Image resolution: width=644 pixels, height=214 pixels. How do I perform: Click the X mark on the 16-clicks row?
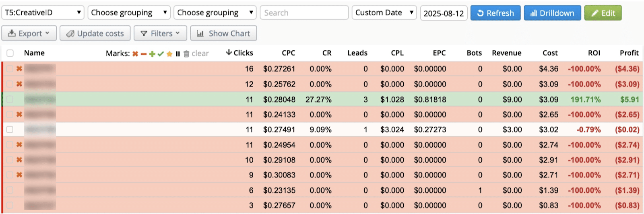pos(19,69)
